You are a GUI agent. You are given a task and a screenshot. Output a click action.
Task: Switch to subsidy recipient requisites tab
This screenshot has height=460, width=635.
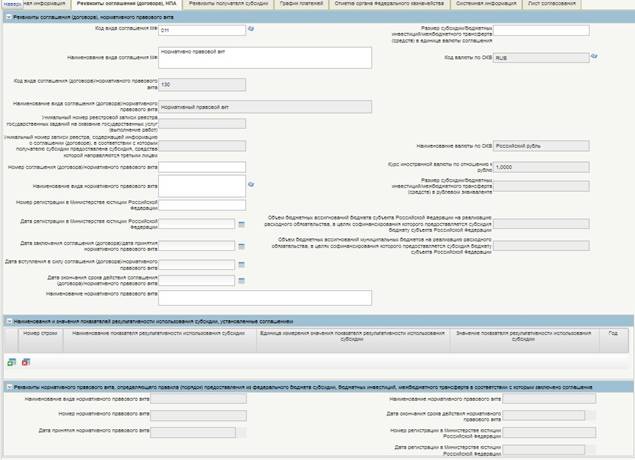[228, 5]
